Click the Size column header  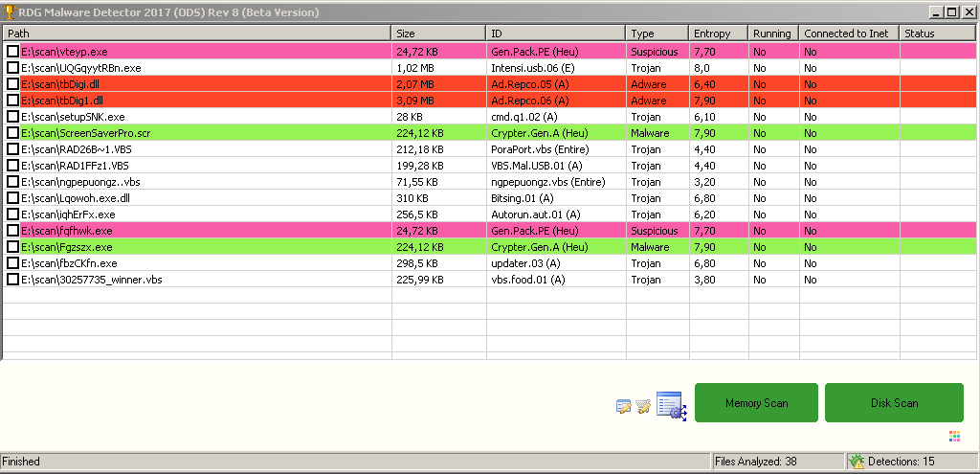437,34
